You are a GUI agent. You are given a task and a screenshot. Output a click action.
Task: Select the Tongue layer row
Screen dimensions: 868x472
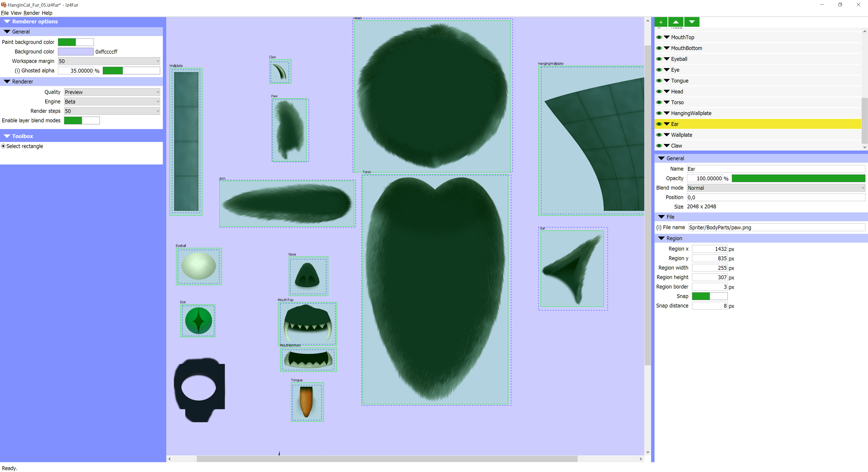pyautogui.click(x=758, y=81)
